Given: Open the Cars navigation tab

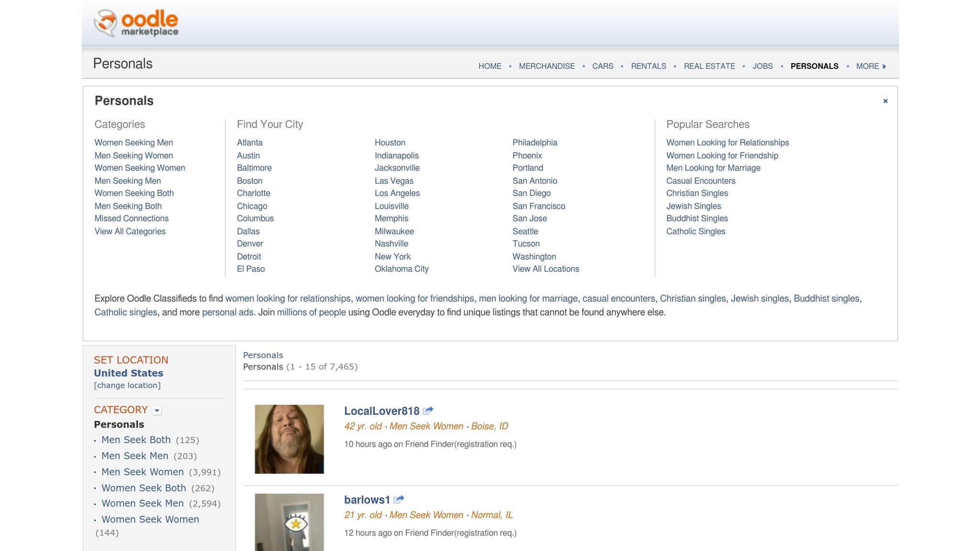Looking at the screenshot, I should coord(602,66).
